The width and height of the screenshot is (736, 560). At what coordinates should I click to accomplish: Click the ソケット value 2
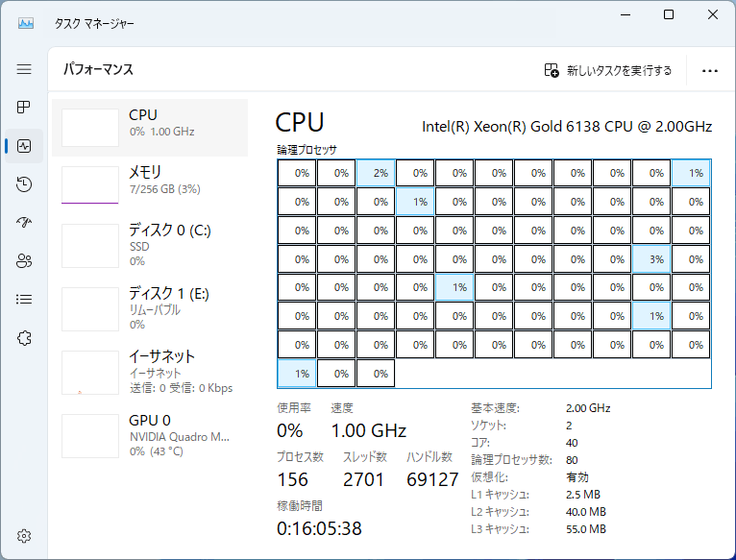(x=569, y=426)
